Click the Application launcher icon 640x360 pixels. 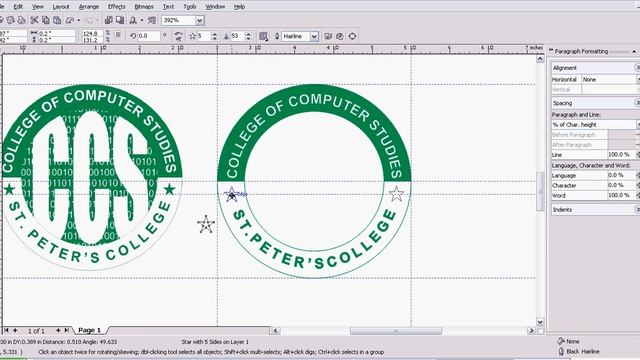click(x=133, y=20)
